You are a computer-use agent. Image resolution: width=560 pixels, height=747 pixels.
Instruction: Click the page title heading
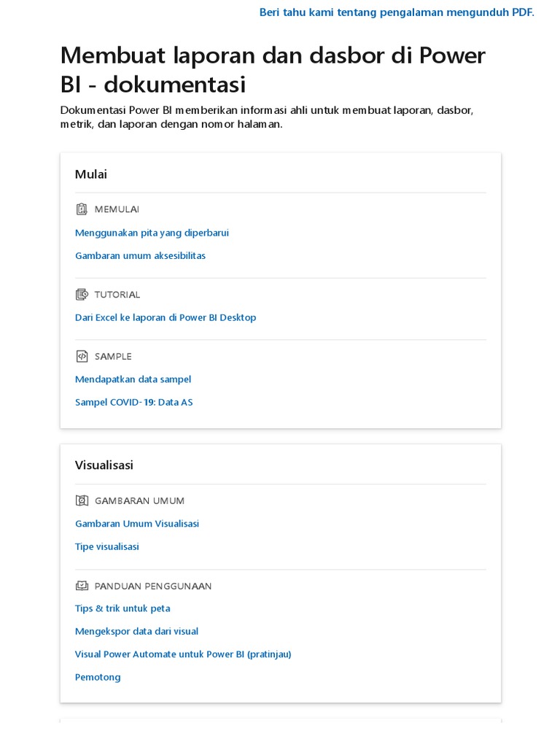[272, 70]
